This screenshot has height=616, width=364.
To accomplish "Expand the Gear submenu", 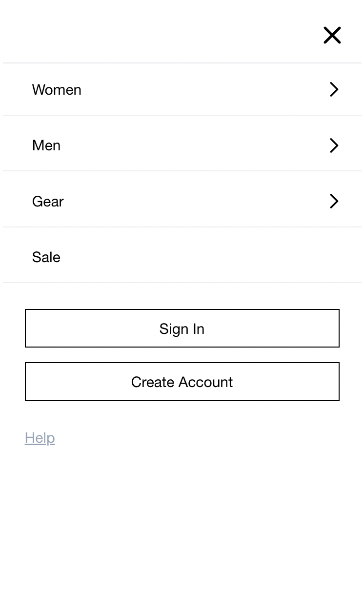I will tap(334, 201).
